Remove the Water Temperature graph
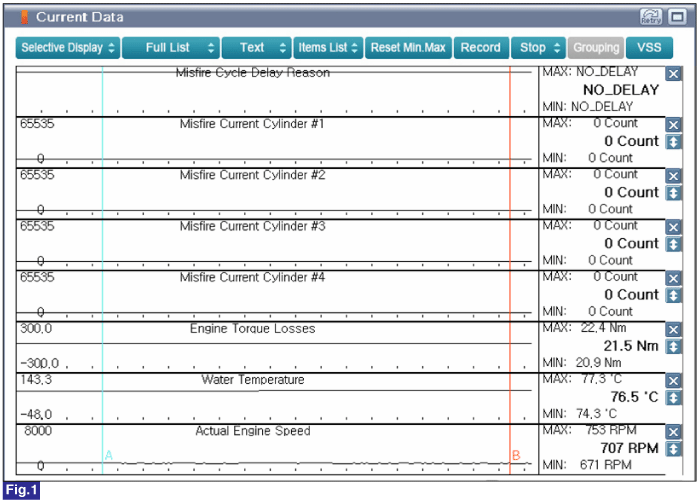This screenshot has width=700, height=503. point(673,381)
